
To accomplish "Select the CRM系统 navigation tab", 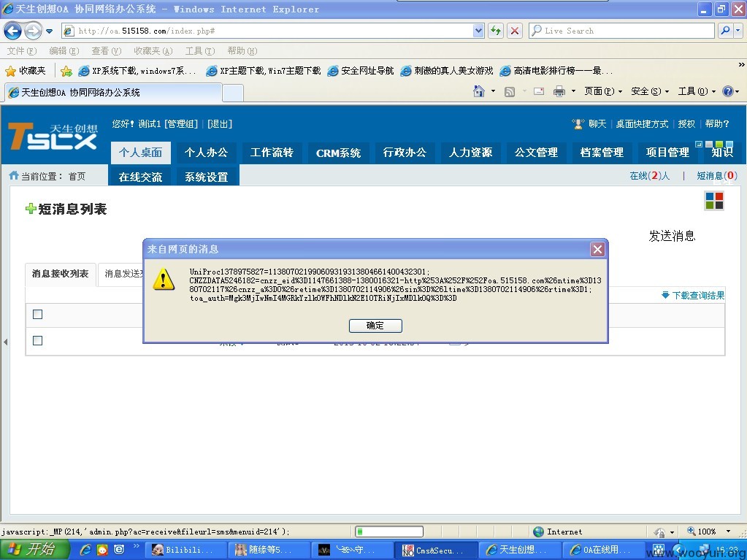I will [x=338, y=153].
